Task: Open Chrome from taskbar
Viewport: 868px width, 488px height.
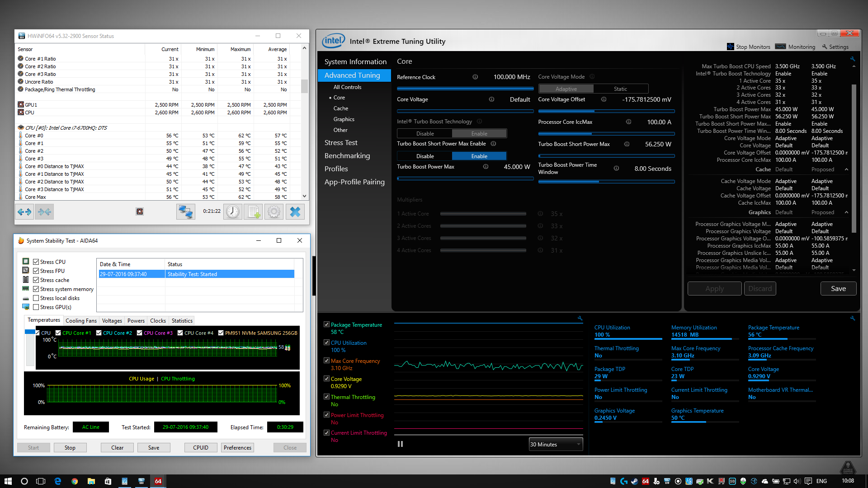Action: click(75, 481)
